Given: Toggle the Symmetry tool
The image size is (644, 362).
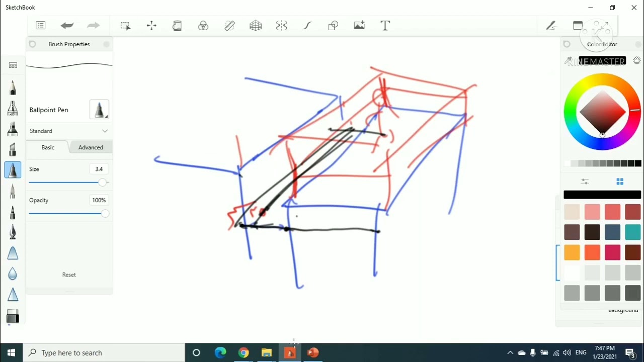Looking at the screenshot, I should pos(282,26).
